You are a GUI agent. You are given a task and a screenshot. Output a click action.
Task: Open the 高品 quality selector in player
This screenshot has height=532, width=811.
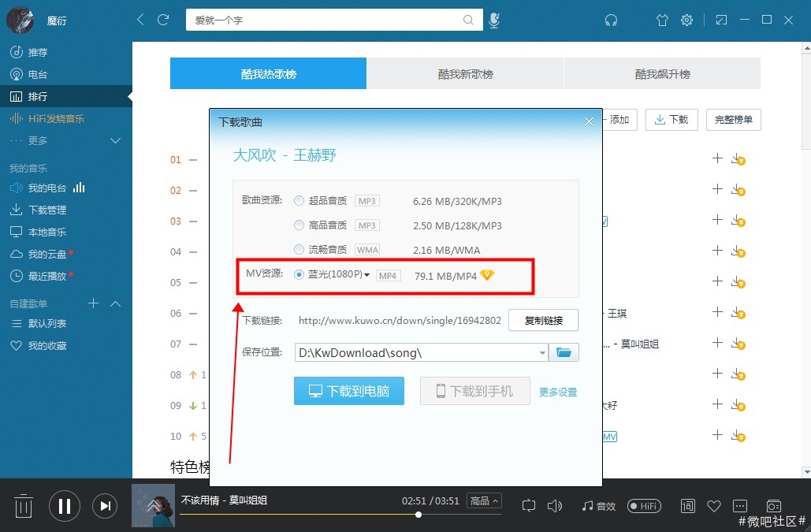pos(484,500)
